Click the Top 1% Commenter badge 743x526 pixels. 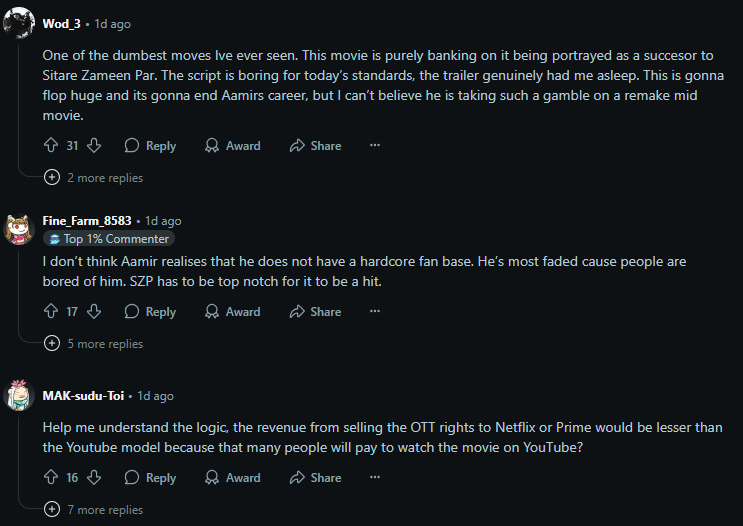[108, 239]
